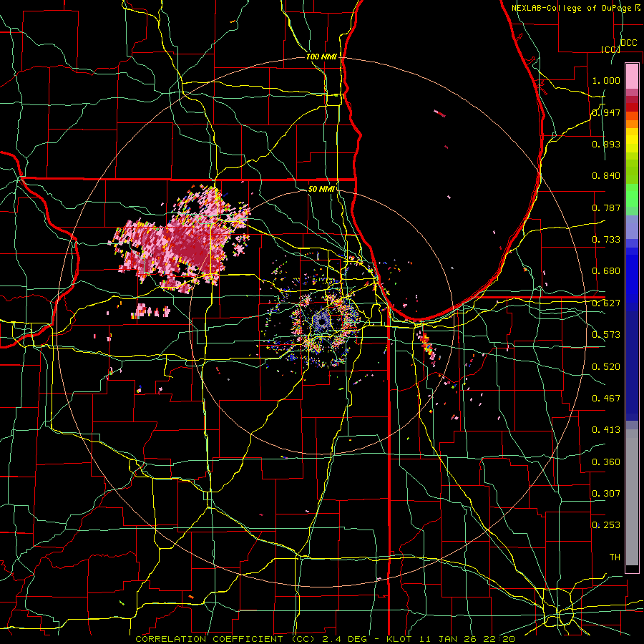
Task: Pick the gray segment near 0.307 on scale
Action: [632, 497]
